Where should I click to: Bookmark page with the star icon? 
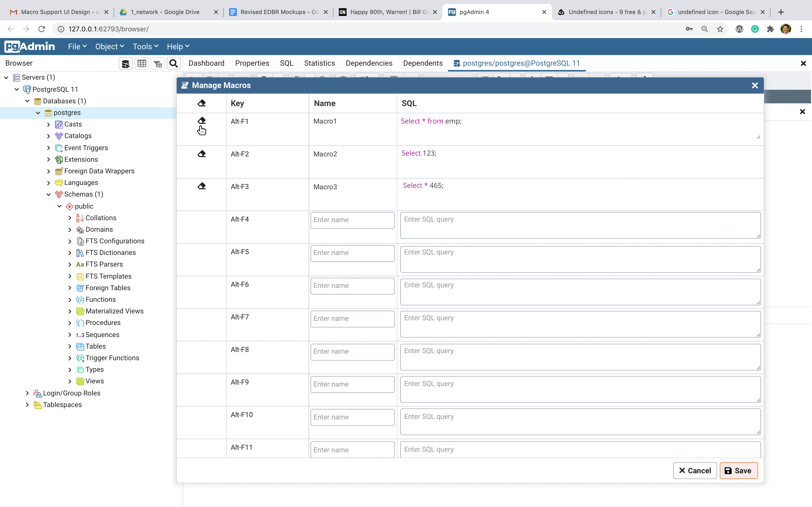coord(720,29)
